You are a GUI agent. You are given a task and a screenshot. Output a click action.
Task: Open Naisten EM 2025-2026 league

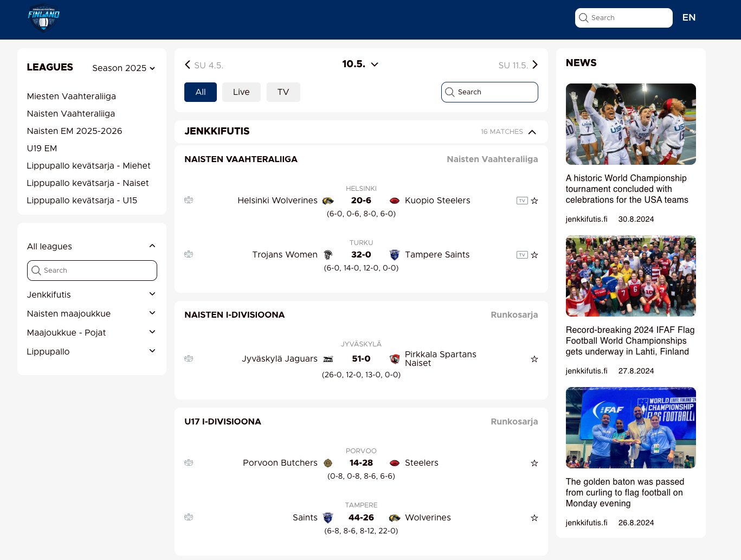click(x=75, y=131)
